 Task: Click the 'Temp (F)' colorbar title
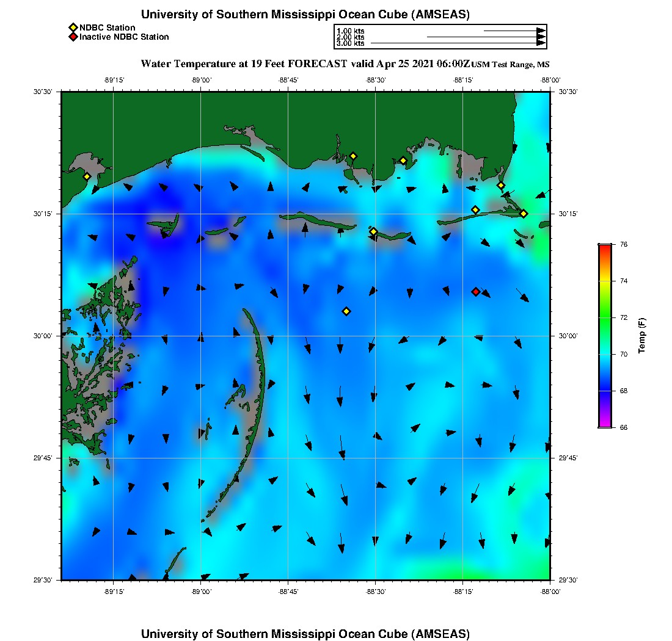(x=642, y=336)
